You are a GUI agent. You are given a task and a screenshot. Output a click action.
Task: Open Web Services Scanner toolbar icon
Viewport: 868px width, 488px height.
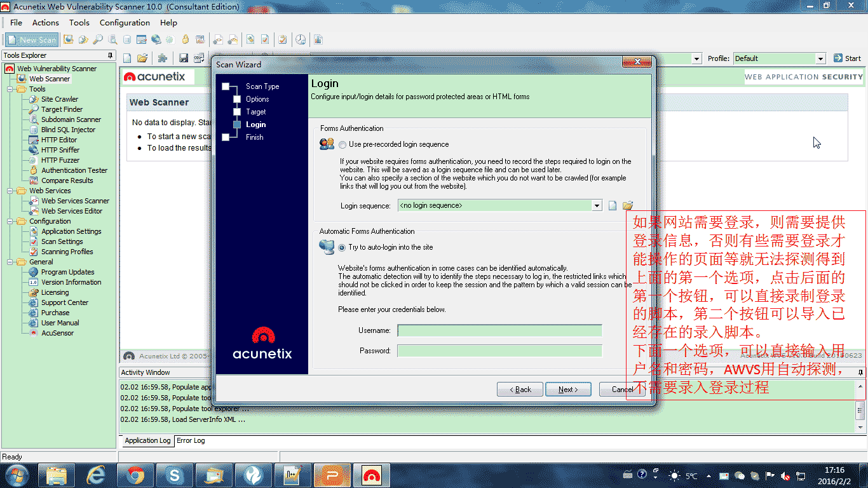tap(218, 39)
